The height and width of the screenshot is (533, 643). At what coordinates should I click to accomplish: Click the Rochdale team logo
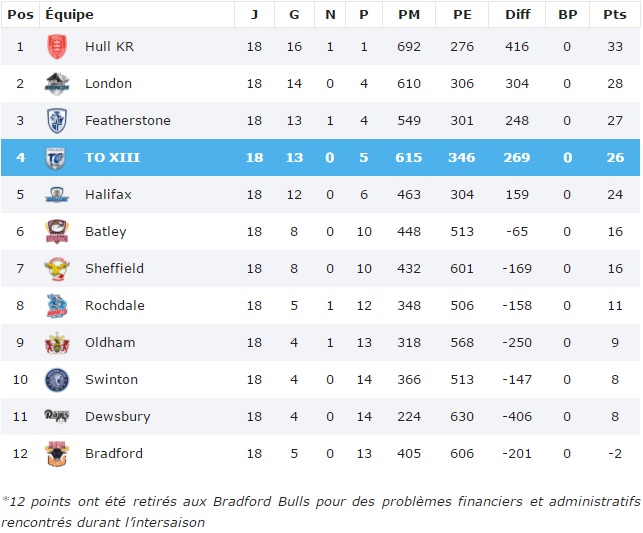pyautogui.click(x=57, y=306)
